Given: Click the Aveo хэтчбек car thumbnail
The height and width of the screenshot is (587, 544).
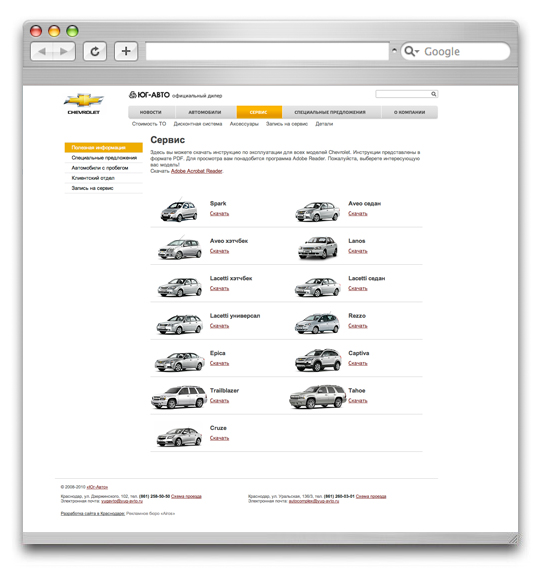Looking at the screenshot, I should [180, 248].
